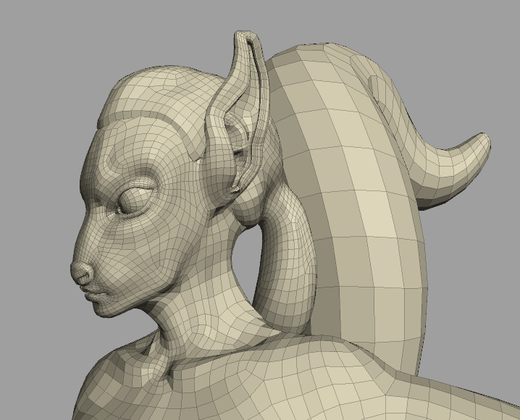520x420 pixels.
Task: Select the lips of the character mesh
Action: [96, 293]
